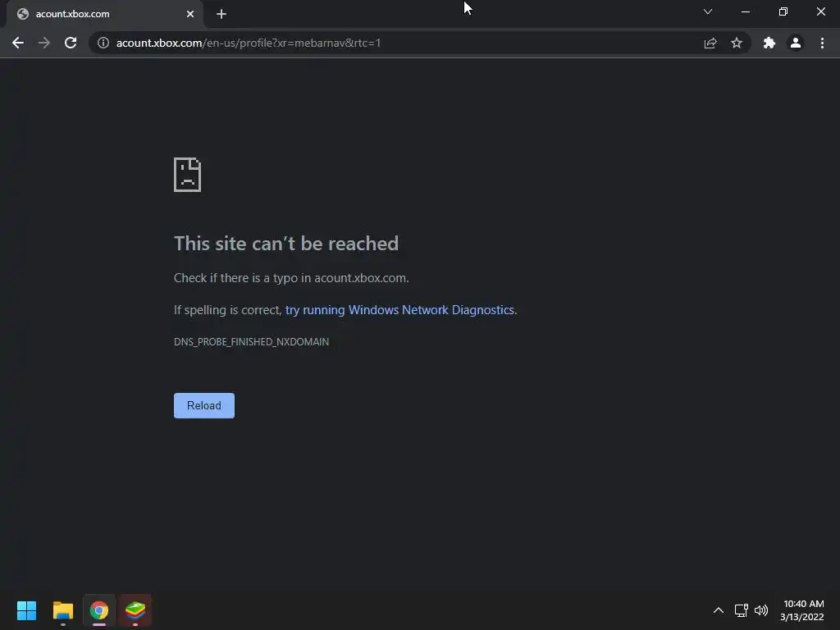This screenshot has width=840, height=630.
Task: Click the Chrome taskbar icon
Action: [99, 610]
